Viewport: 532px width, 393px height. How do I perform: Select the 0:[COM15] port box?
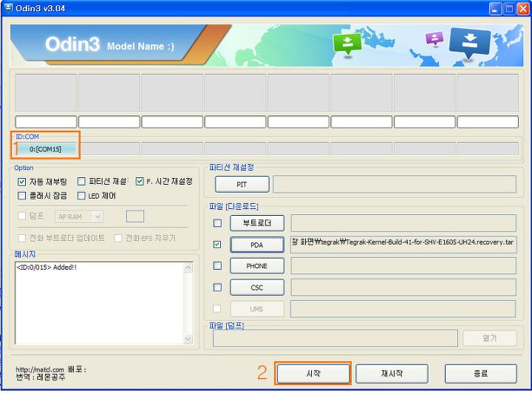tap(46, 149)
